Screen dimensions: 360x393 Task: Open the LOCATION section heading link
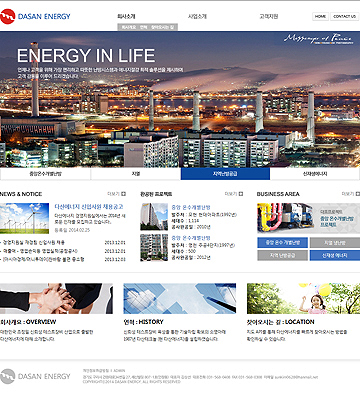tap(280, 322)
